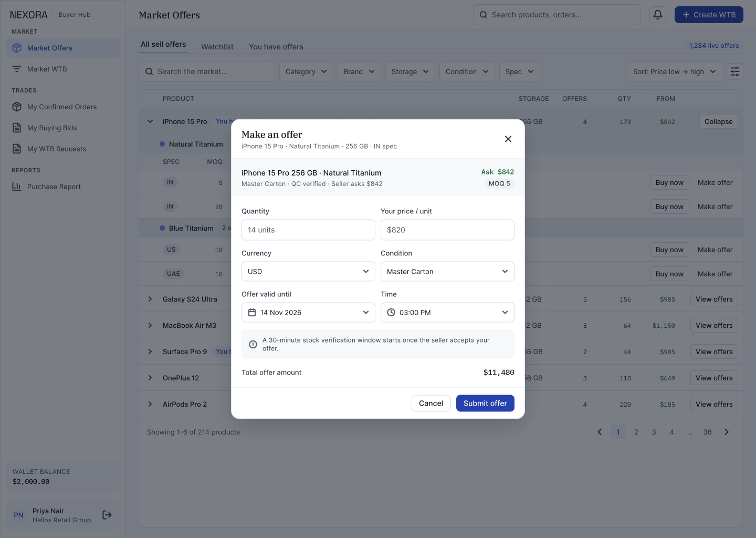The height and width of the screenshot is (538, 756).
Task: Click the Quantity input field
Action: pyautogui.click(x=308, y=230)
